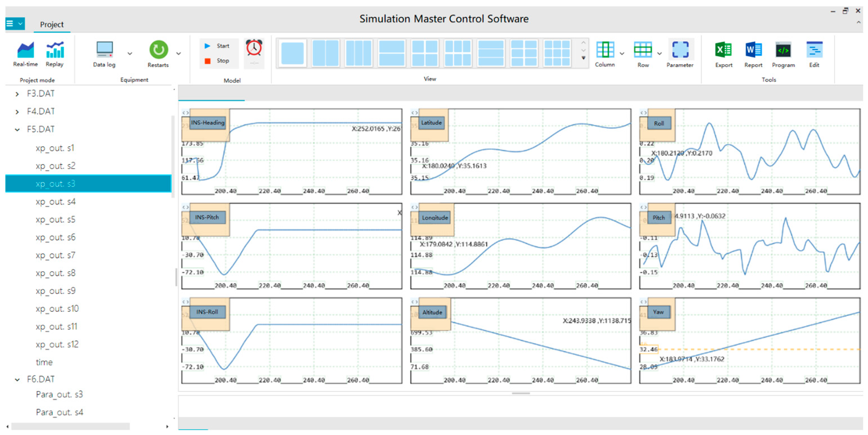Image resolution: width=868 pixels, height=435 pixels.
Task: Select xp_out. s7 in the tree
Action: (56, 255)
